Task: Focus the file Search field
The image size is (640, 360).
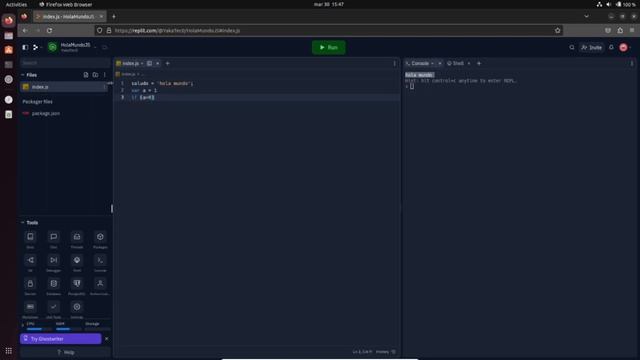Action: click(x=64, y=63)
